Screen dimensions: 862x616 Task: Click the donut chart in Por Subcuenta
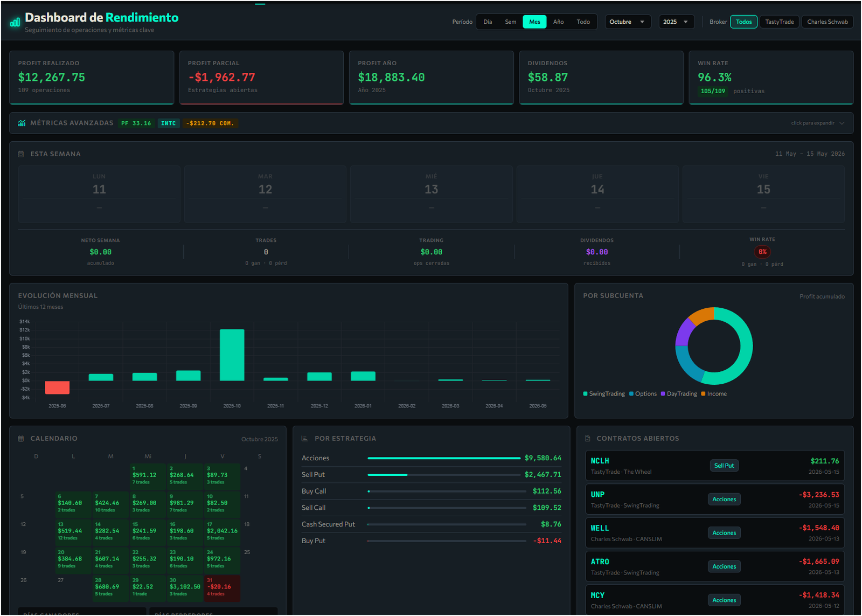714,346
